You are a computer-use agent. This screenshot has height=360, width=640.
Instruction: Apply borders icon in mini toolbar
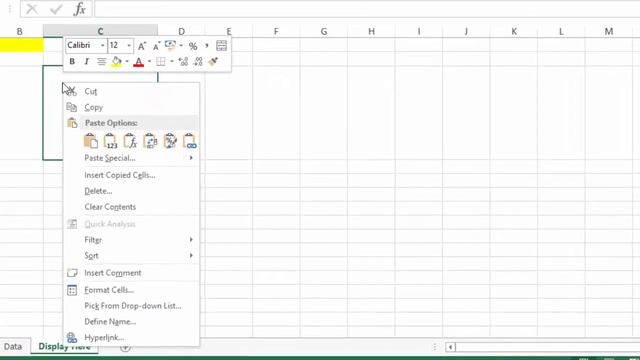coord(161,62)
